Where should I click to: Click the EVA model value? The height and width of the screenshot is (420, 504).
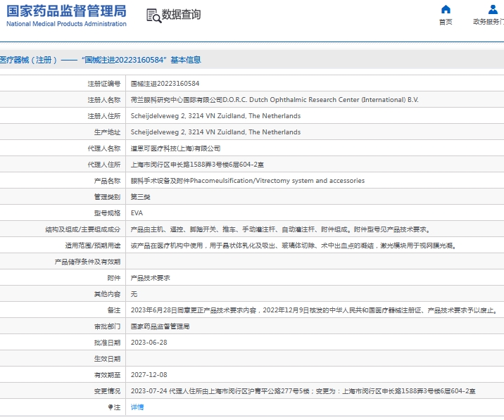point(137,213)
